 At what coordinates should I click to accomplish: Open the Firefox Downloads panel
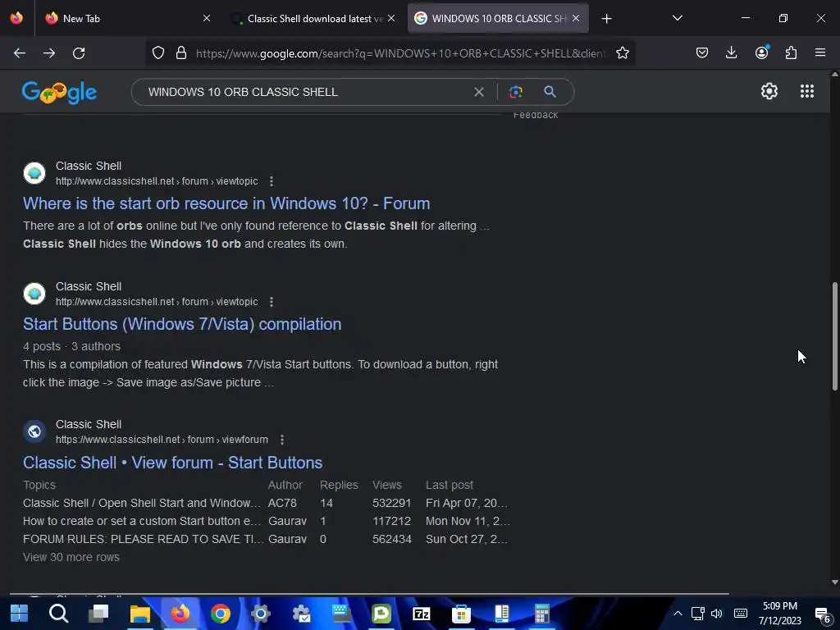click(x=731, y=52)
